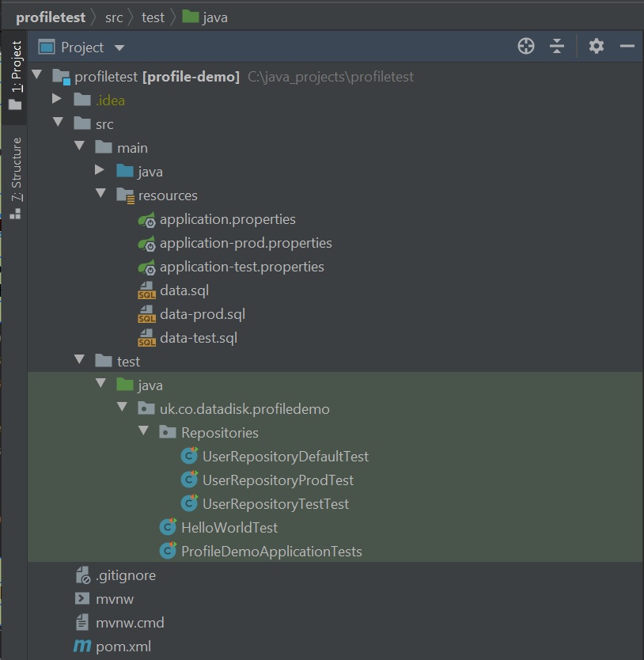Select the pom.xml Maven file icon
Screen dimensions: 644x660
82,647
